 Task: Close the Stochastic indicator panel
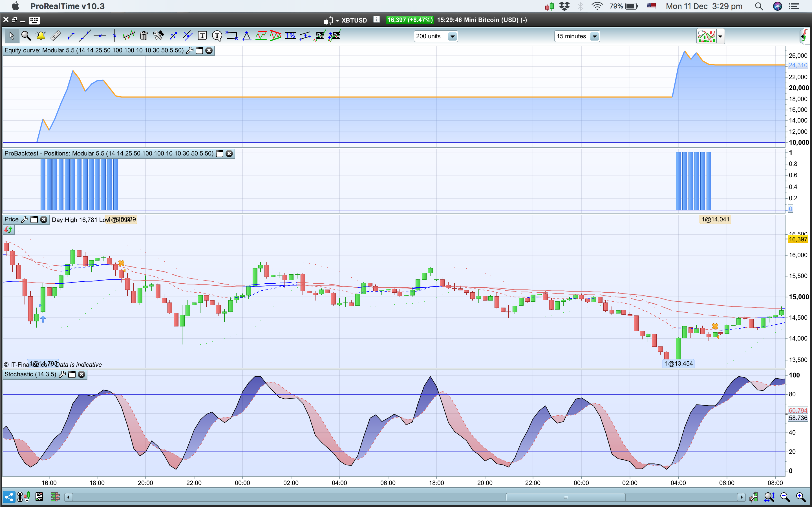pos(81,375)
